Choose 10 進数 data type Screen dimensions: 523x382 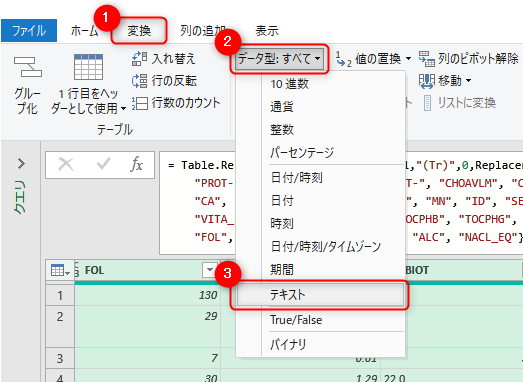[320, 83]
